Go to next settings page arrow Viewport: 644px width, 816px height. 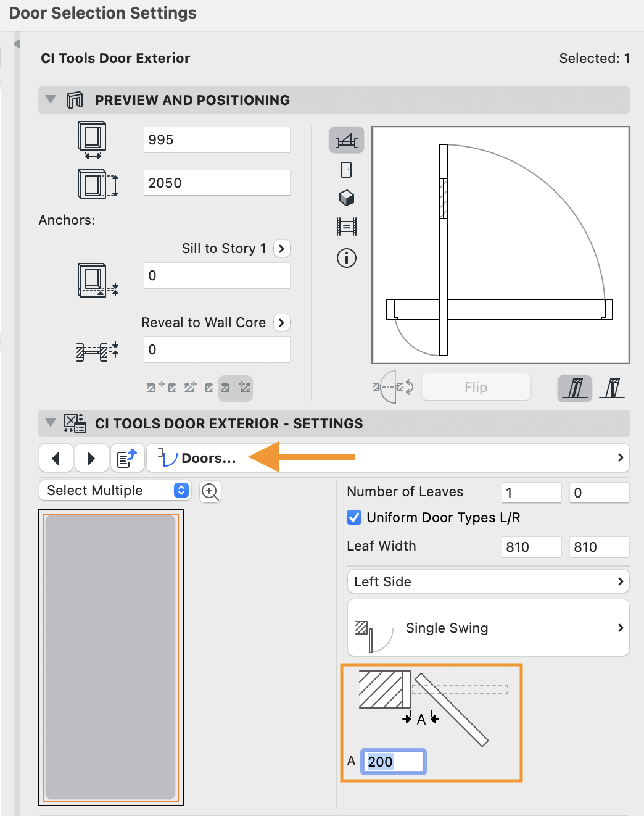pyautogui.click(x=91, y=458)
